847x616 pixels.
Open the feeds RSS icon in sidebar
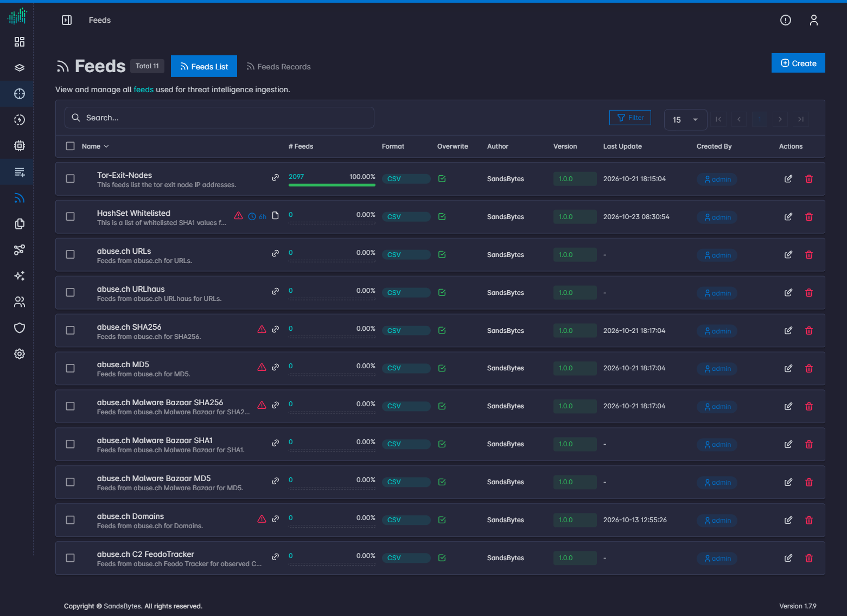tap(20, 198)
